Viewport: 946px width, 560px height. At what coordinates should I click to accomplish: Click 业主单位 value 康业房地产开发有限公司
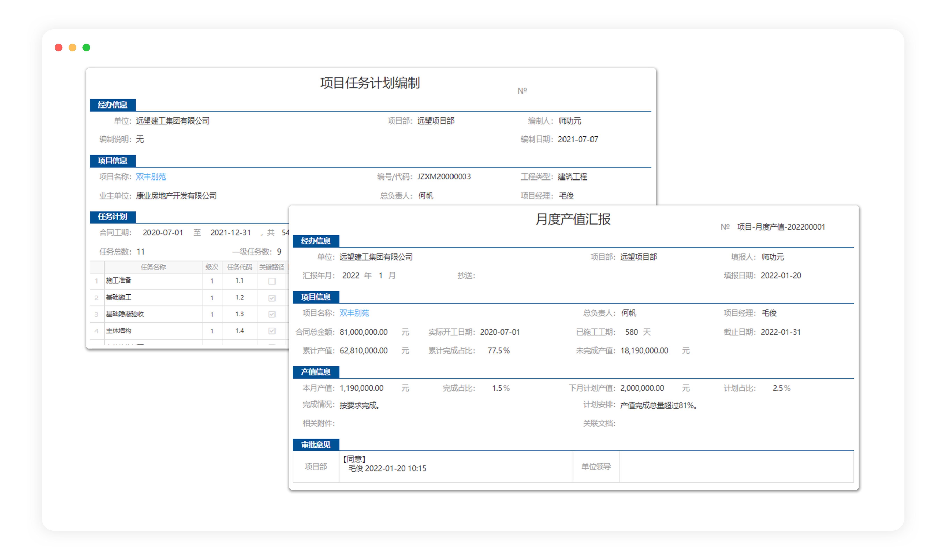coord(176,196)
